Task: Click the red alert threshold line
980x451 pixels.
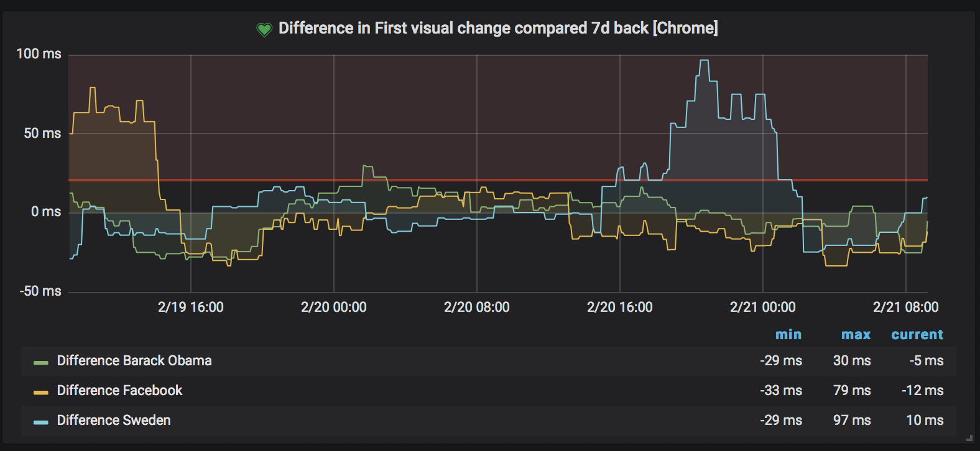Action: tap(498, 180)
